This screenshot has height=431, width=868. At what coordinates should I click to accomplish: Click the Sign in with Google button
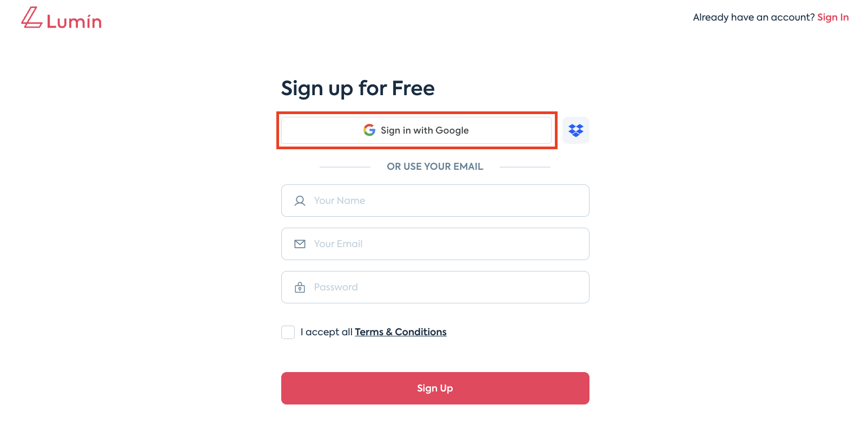tap(416, 130)
